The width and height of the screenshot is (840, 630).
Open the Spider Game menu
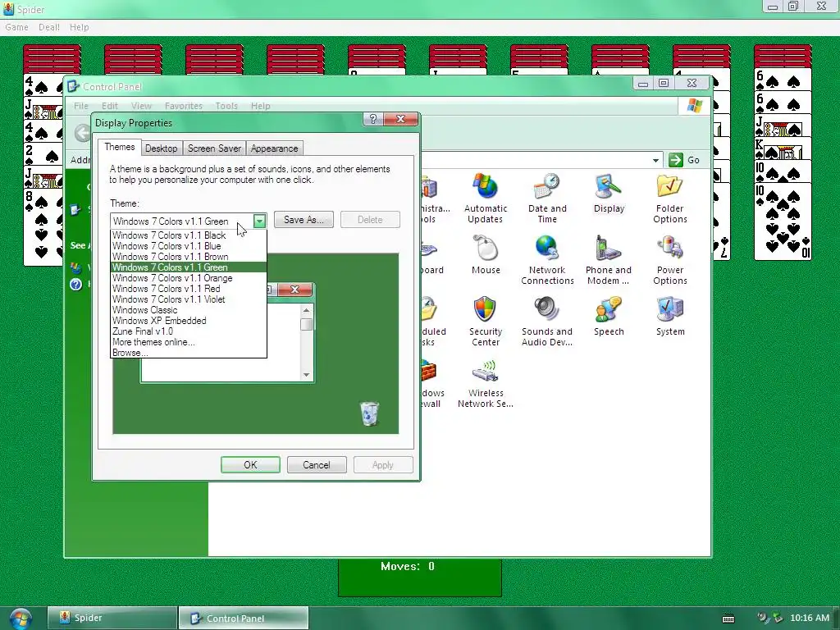click(x=16, y=27)
